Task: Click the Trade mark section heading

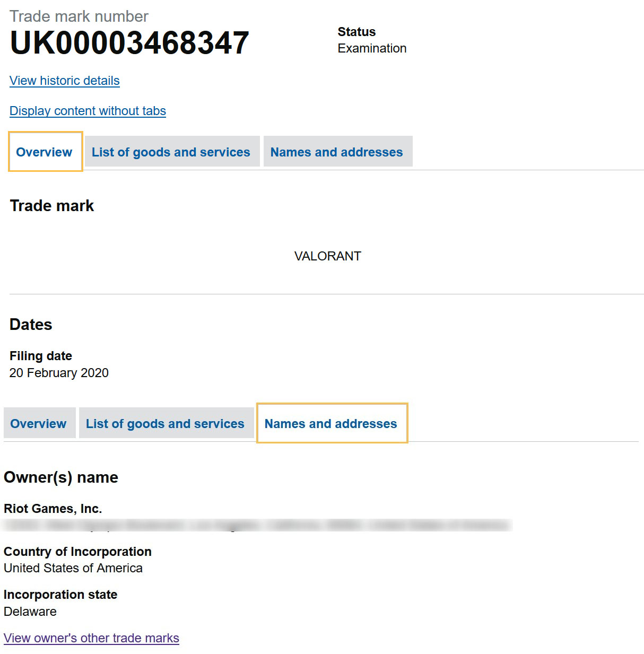Action: pos(52,206)
